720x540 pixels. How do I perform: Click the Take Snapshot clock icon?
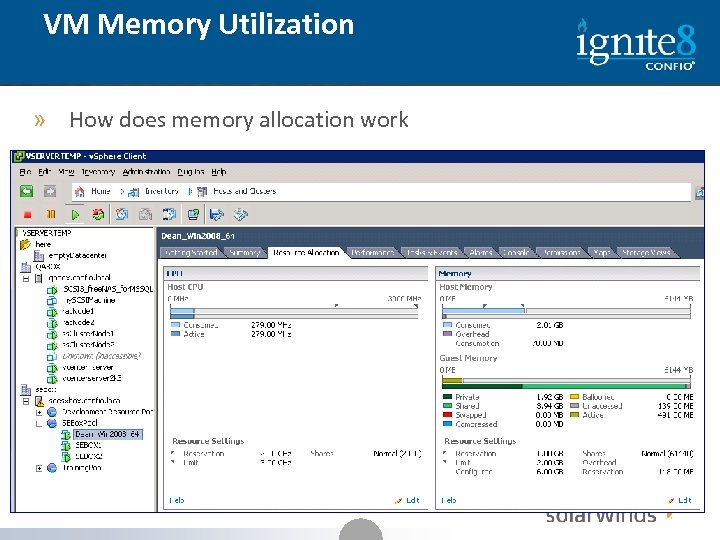tap(122, 214)
